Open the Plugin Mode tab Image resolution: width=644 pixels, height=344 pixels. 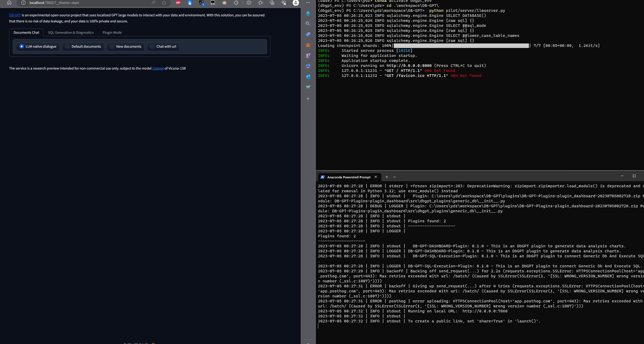coord(112,32)
